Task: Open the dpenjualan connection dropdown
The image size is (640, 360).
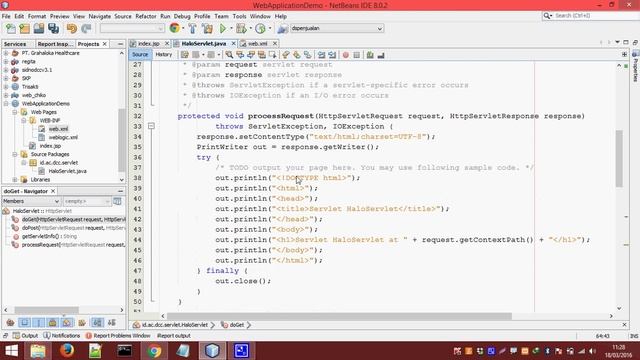Action: 380,29
